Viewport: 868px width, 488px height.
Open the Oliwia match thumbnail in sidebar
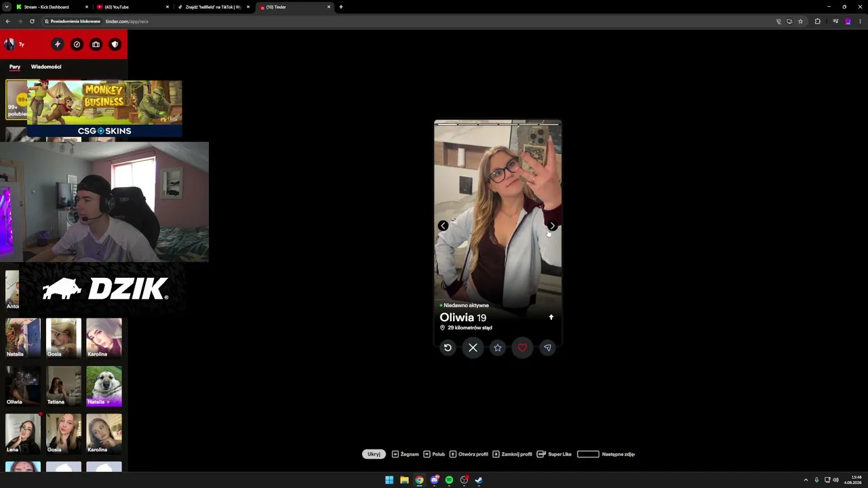click(23, 386)
